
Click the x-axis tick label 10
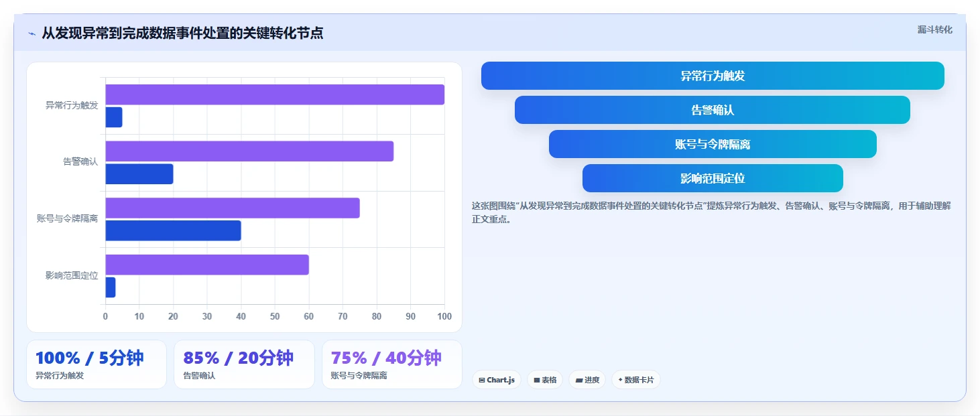tap(139, 316)
